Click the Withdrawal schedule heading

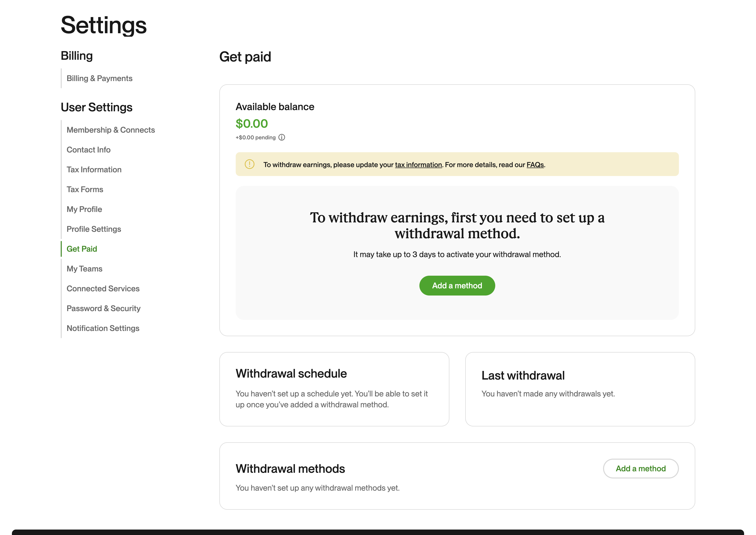point(291,374)
